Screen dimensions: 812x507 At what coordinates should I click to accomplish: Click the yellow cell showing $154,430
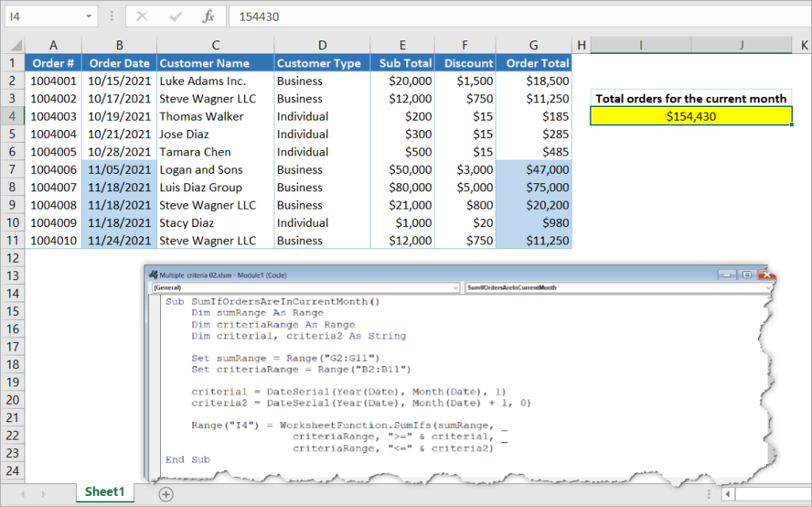point(691,116)
